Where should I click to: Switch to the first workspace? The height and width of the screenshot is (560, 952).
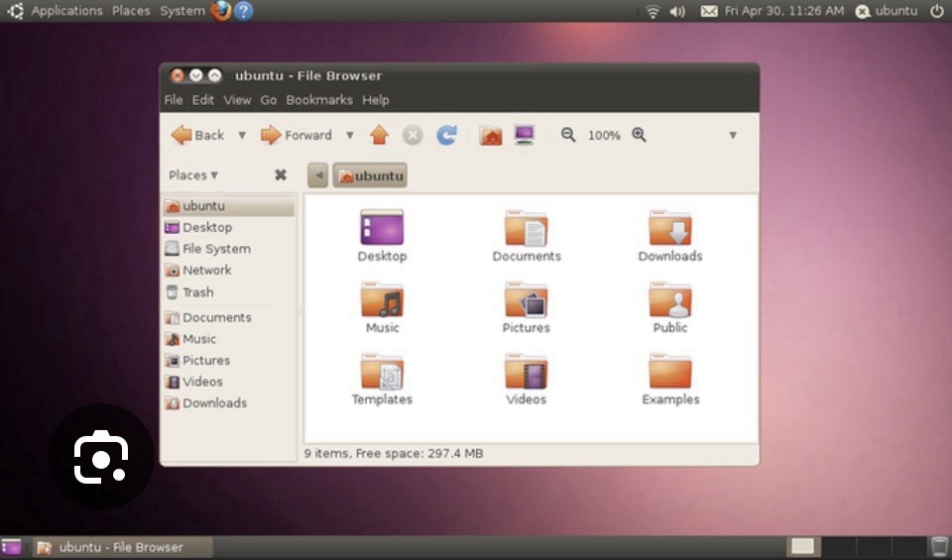[x=803, y=547]
